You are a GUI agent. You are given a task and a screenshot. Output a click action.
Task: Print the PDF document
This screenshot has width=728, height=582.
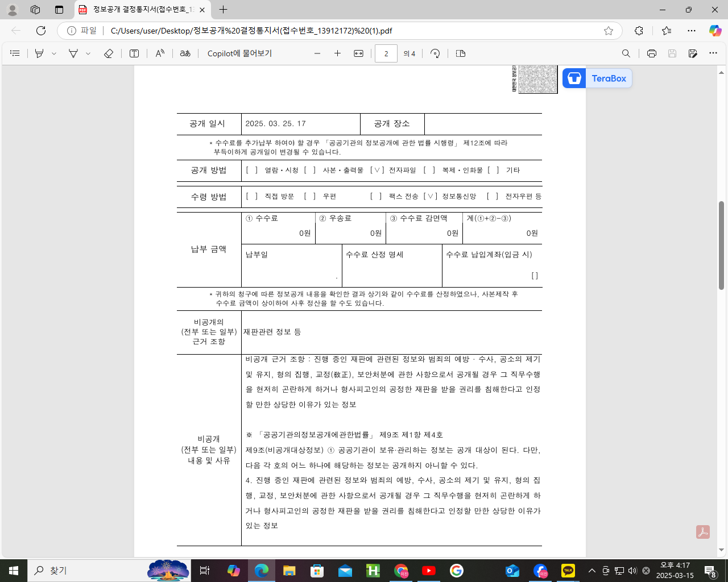(651, 53)
